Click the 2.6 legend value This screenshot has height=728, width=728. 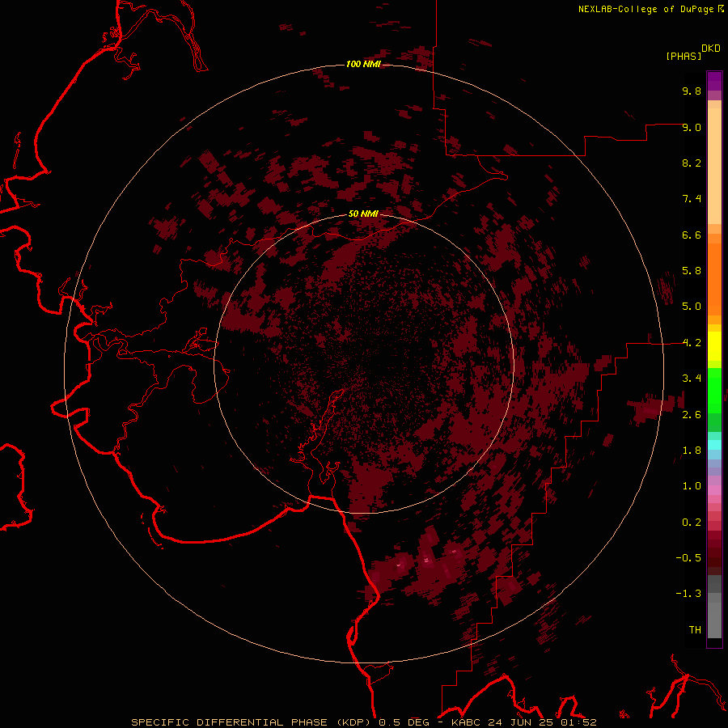coord(692,415)
